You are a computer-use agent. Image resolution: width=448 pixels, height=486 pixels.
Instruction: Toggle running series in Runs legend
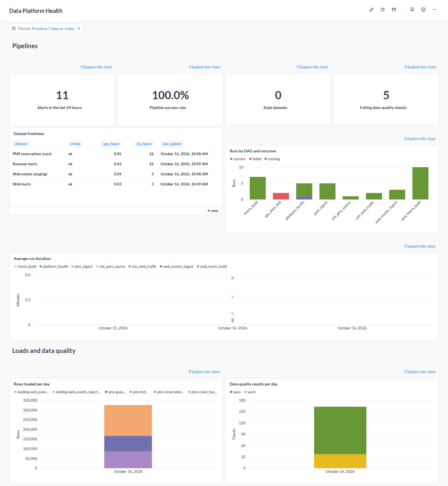[x=272, y=159]
